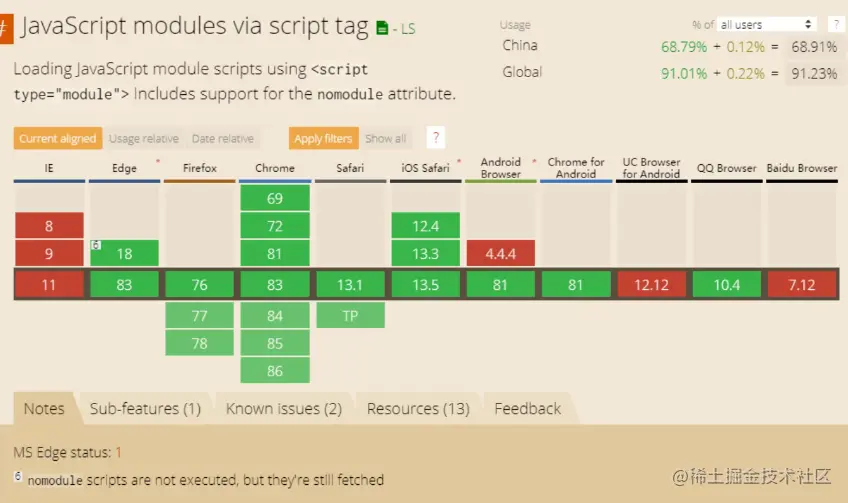
Task: Open the Feedback tab
Action: coord(528,408)
